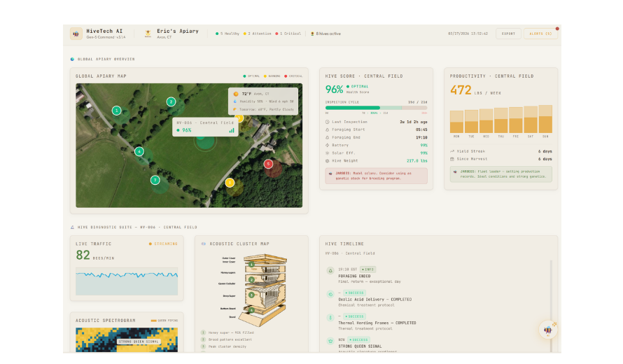This screenshot has height=364, width=623.
Task: Click the HiveTech AI bee logo
Action: coord(76,34)
